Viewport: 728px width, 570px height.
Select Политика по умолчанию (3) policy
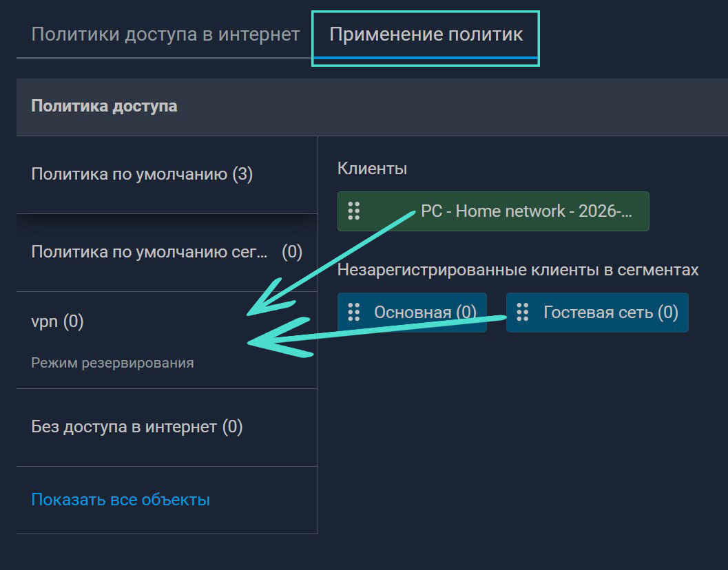click(x=142, y=175)
